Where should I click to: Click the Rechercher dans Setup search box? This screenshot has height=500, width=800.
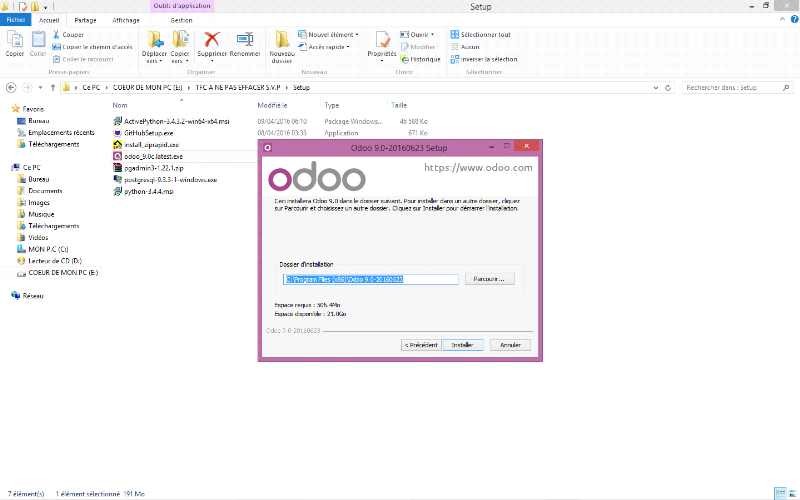click(x=738, y=88)
